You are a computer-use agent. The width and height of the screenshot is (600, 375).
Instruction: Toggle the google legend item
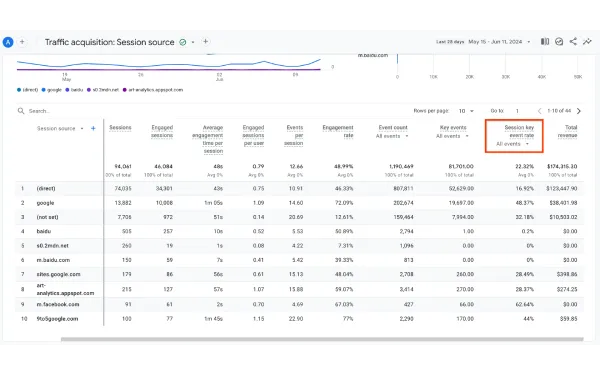(x=51, y=90)
